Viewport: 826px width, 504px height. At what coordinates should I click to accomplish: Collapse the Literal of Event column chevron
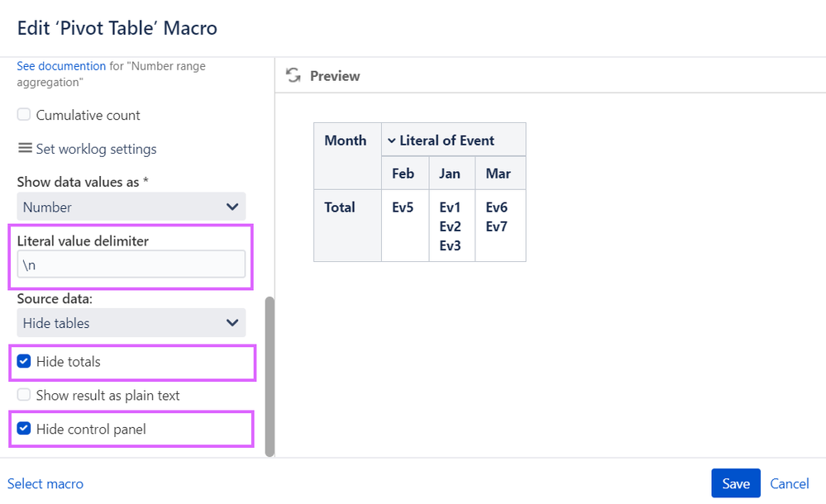tap(391, 140)
